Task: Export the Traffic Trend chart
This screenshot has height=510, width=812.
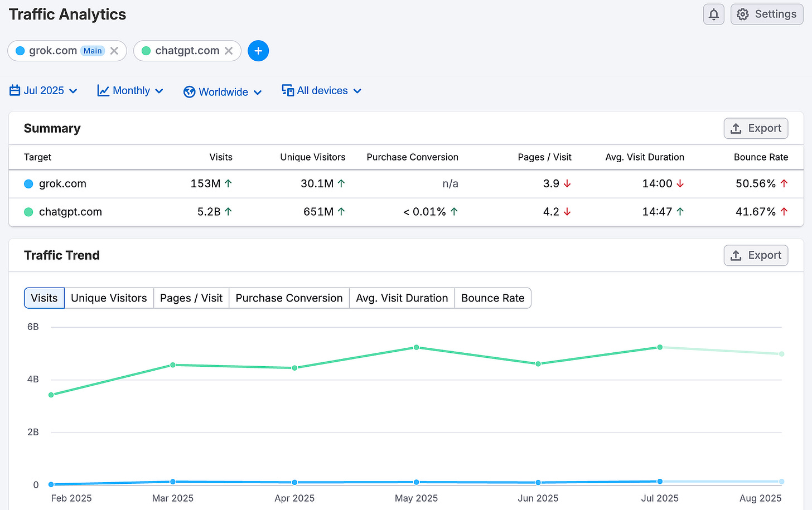Action: pos(756,255)
